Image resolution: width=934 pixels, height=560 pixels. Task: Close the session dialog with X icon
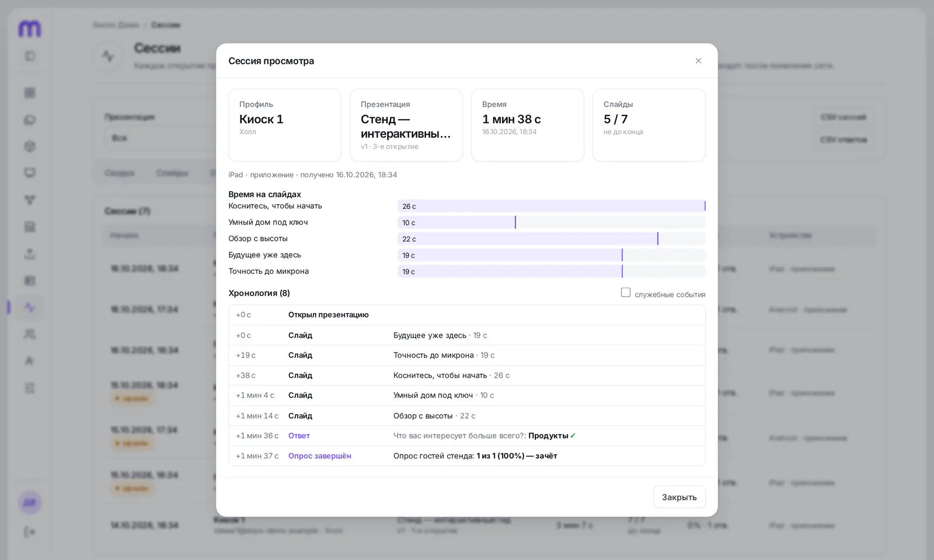(x=698, y=61)
